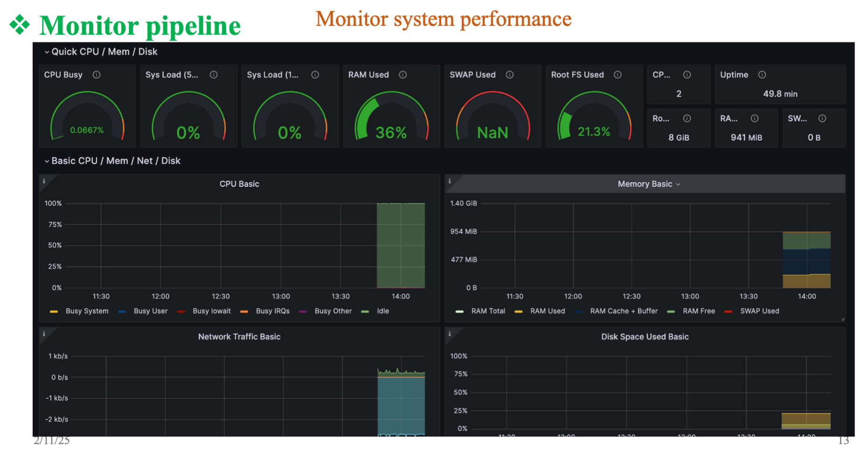
Task: Click the SWAP Used info icon
Action: pyautogui.click(x=510, y=75)
